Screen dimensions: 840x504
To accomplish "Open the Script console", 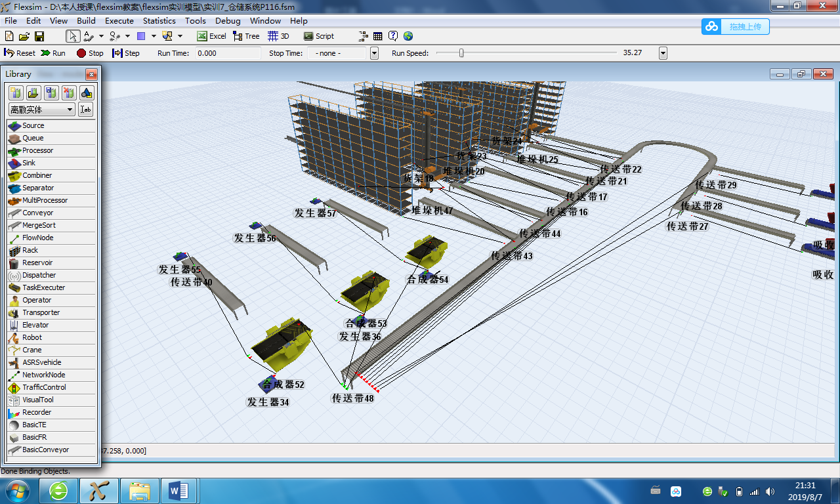I will point(318,36).
